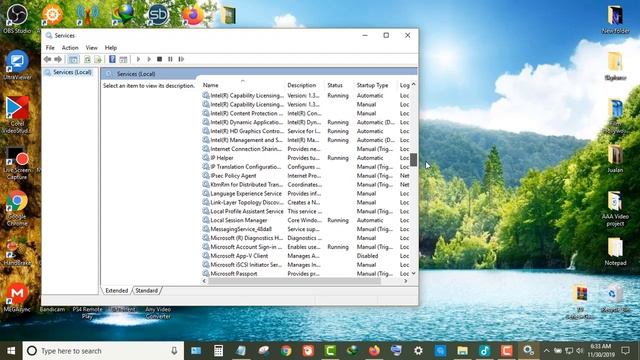
Task: Click the Refresh toolbar icon
Action: tap(87, 60)
